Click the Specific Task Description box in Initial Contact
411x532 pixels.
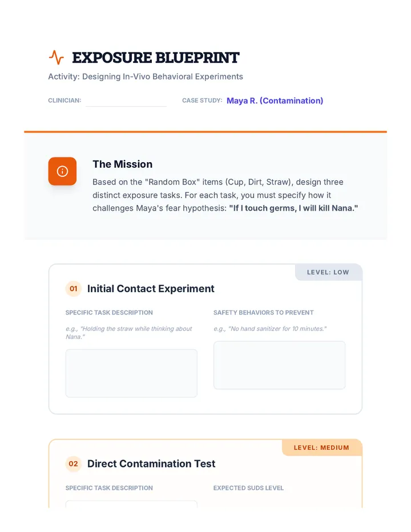click(131, 373)
